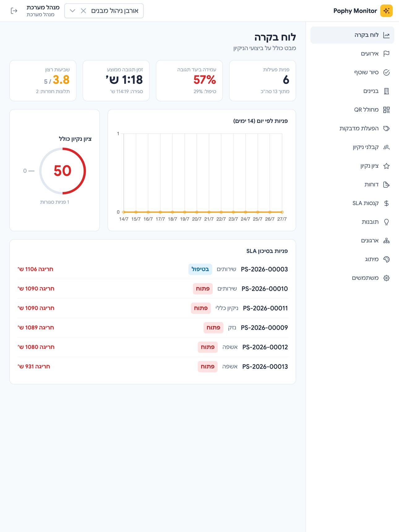
Task: Navigate to בניינים
Action: point(352,91)
